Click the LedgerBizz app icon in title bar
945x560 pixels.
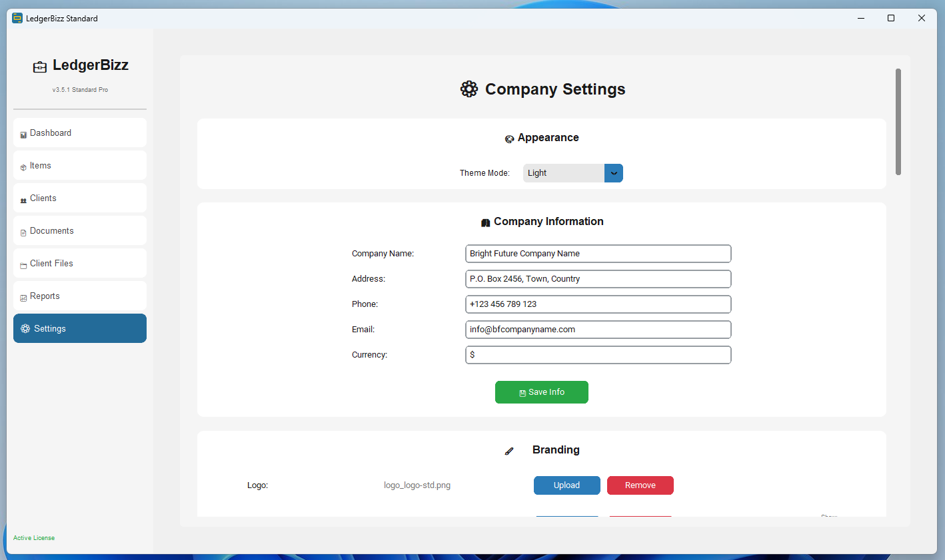click(x=17, y=18)
